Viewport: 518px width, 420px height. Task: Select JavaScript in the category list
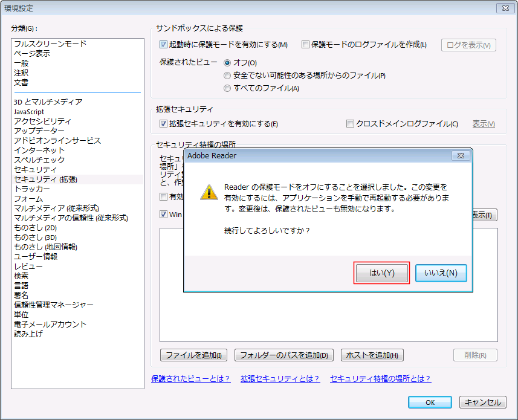(29, 112)
